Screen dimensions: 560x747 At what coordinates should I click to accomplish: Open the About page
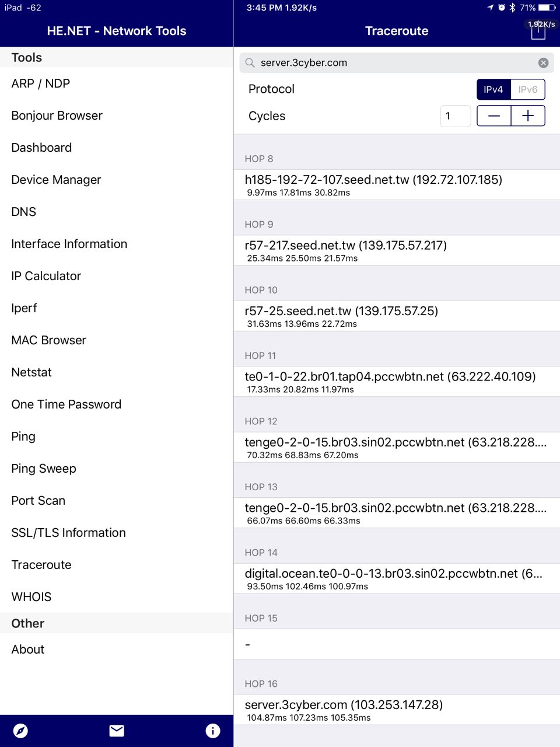[x=28, y=650]
